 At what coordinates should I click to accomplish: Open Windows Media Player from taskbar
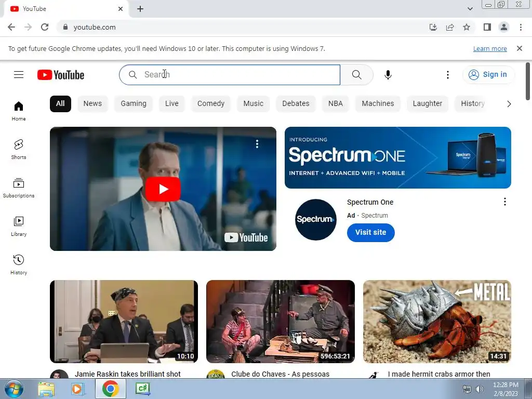[77, 389]
